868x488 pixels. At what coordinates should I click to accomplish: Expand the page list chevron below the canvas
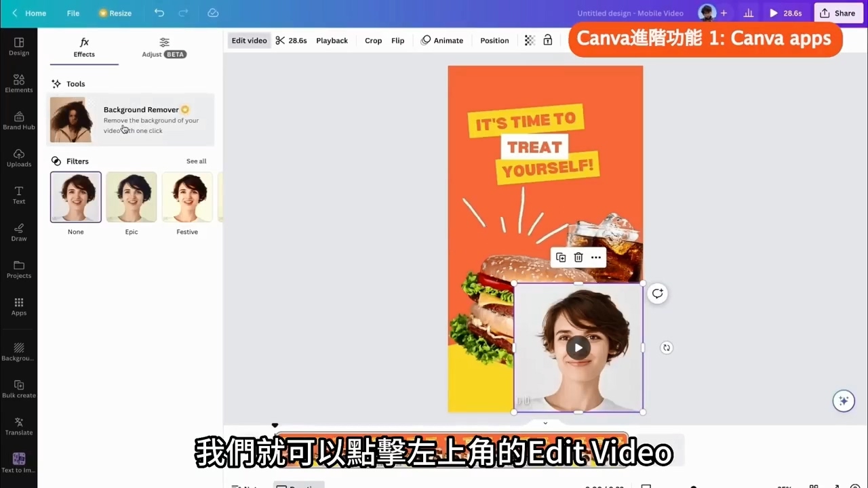pos(545,422)
